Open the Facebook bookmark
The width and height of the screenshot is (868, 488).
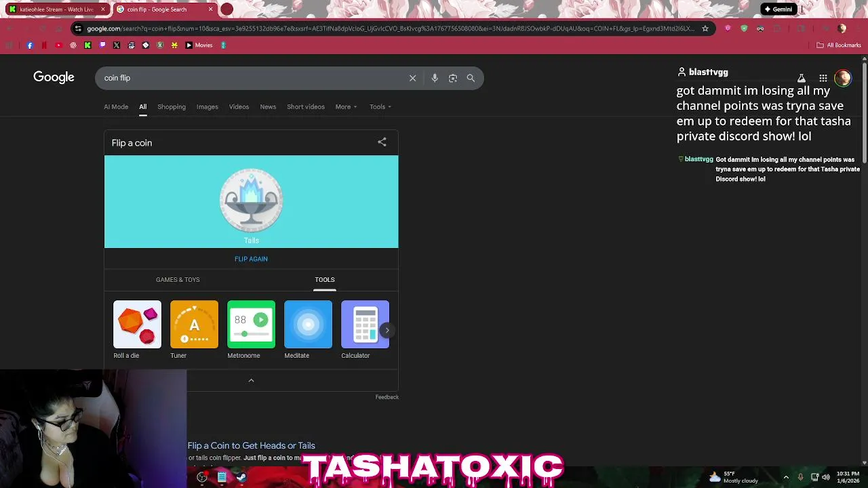click(x=30, y=45)
